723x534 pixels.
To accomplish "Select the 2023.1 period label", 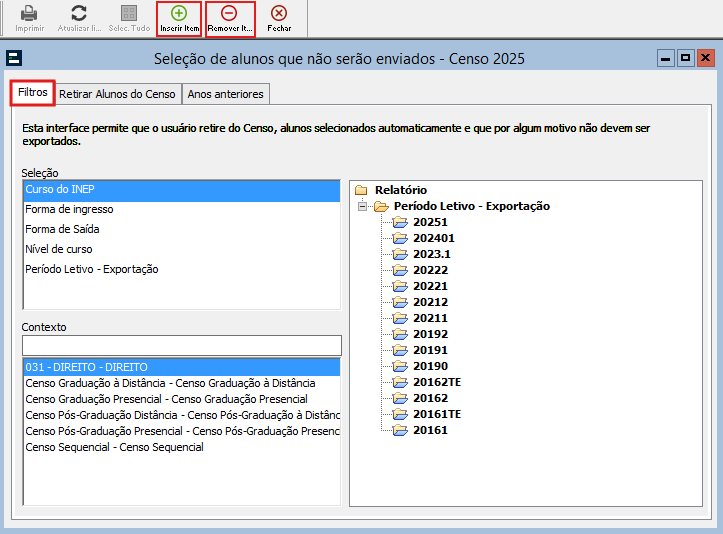I will coord(432,254).
